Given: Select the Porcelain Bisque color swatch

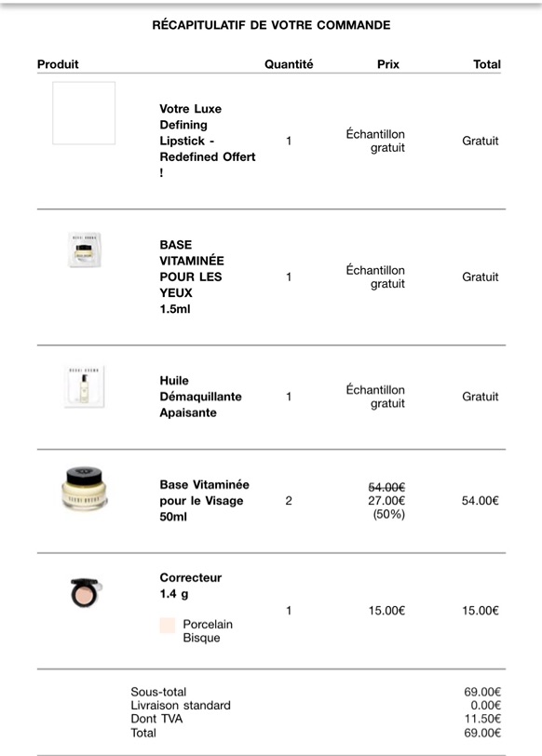Looking at the screenshot, I should pos(168,626).
